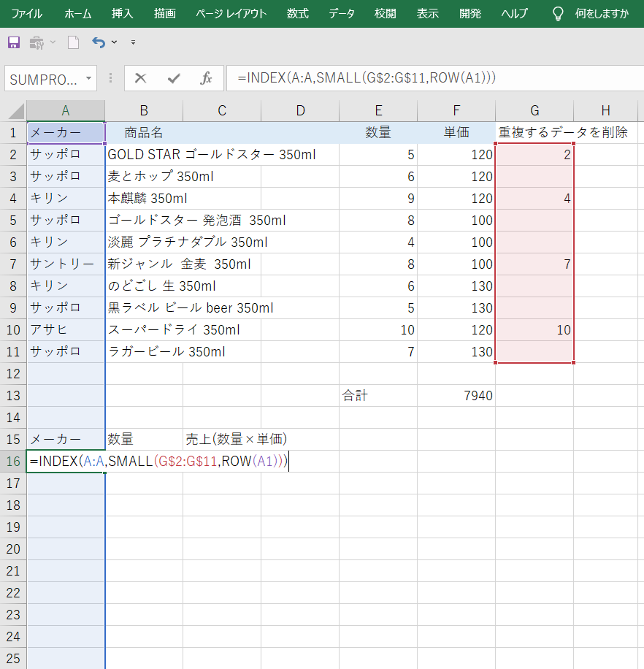
Task: Open the Name Box dropdown arrow
Action: (88, 78)
